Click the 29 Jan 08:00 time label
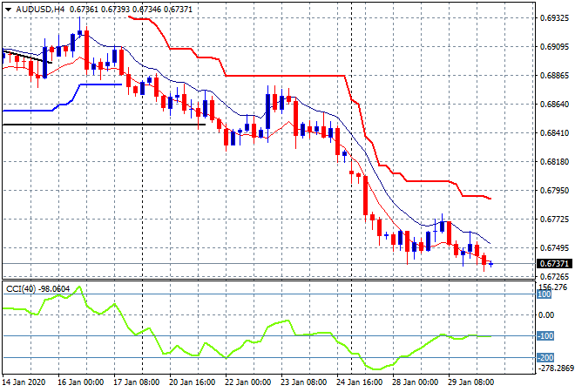The width and height of the screenshot is (575, 392). pos(470,382)
